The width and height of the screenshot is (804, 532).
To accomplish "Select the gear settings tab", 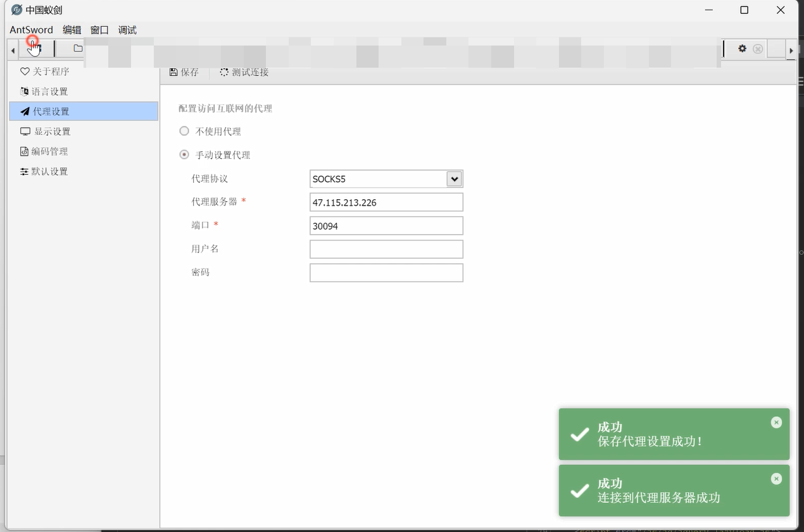I will click(x=742, y=49).
